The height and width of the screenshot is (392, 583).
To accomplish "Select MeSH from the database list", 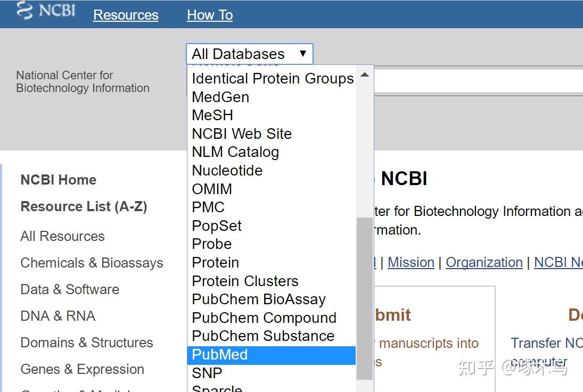I will click(x=212, y=115).
